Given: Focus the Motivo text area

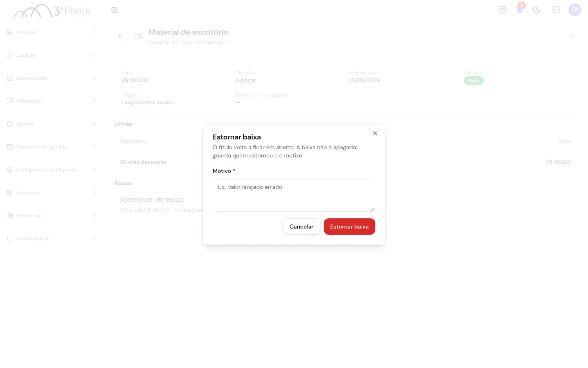Looking at the screenshot, I should click(x=294, y=195).
